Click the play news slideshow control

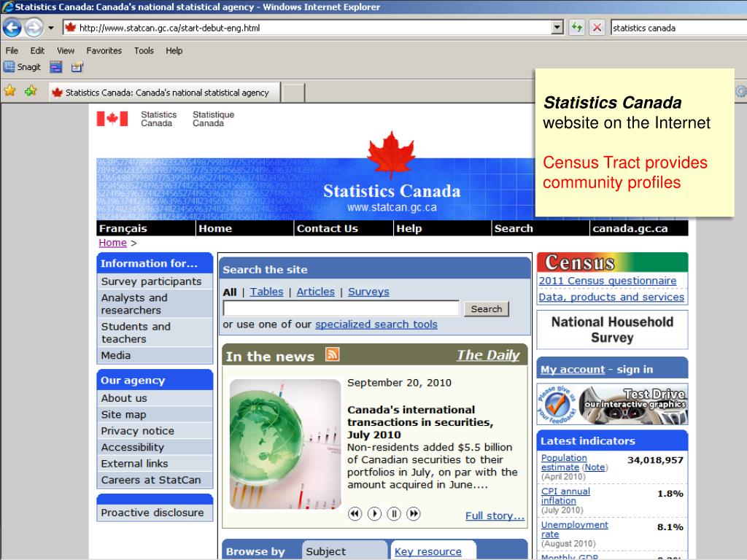(x=374, y=514)
